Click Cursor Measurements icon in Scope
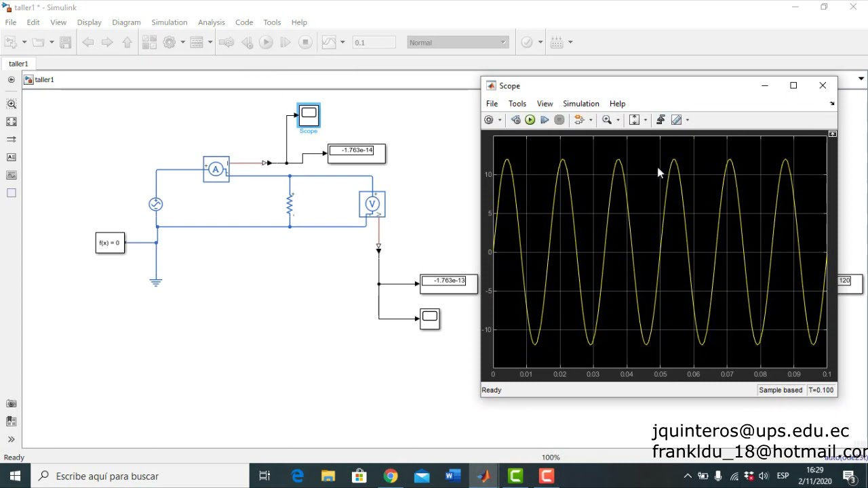868x488 pixels. click(x=676, y=120)
